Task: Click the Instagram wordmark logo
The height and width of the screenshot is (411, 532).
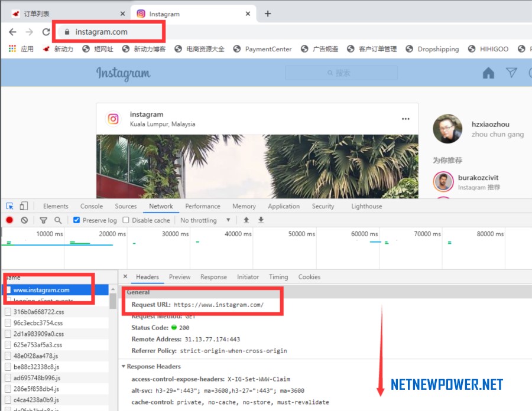Action: [123, 73]
